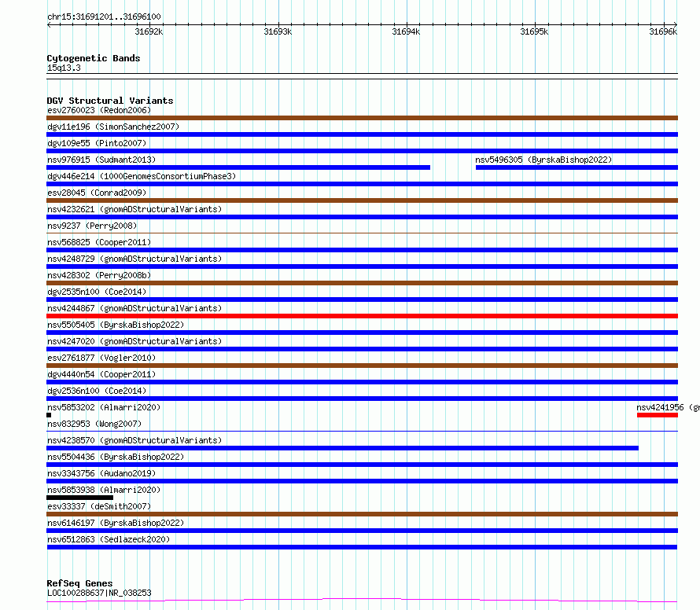Click the blue nsv5496305 variant bar
The width and height of the screenshot is (700, 610).
[577, 167]
